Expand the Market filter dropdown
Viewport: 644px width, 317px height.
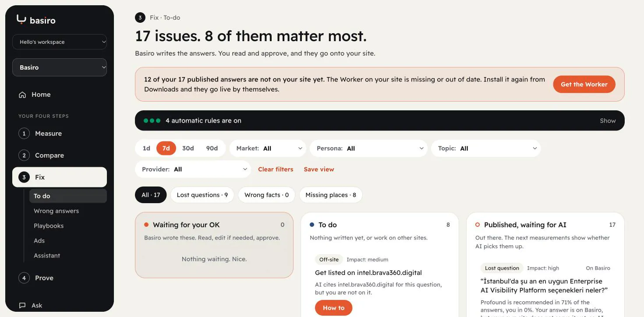point(268,148)
